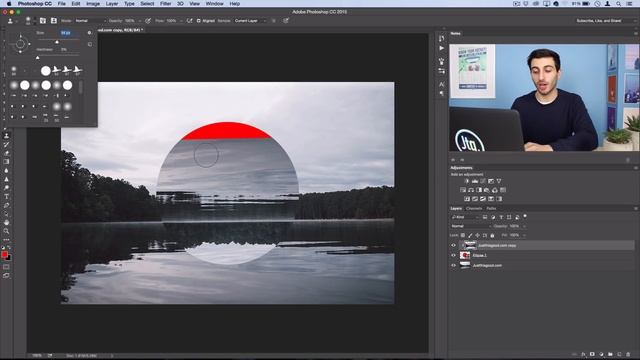
Task: Click the brush Size value field
Action: click(69, 33)
